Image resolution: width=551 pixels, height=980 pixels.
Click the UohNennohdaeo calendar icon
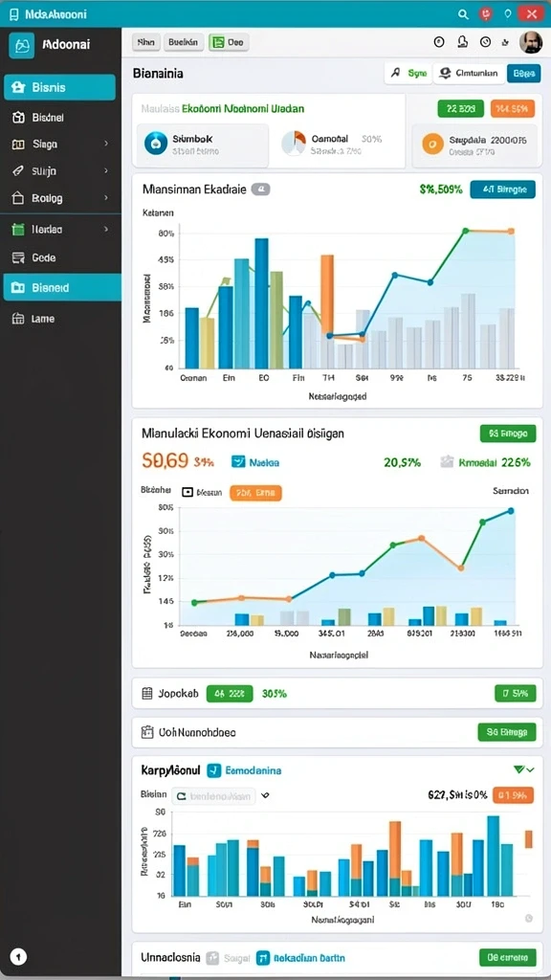tap(147, 732)
